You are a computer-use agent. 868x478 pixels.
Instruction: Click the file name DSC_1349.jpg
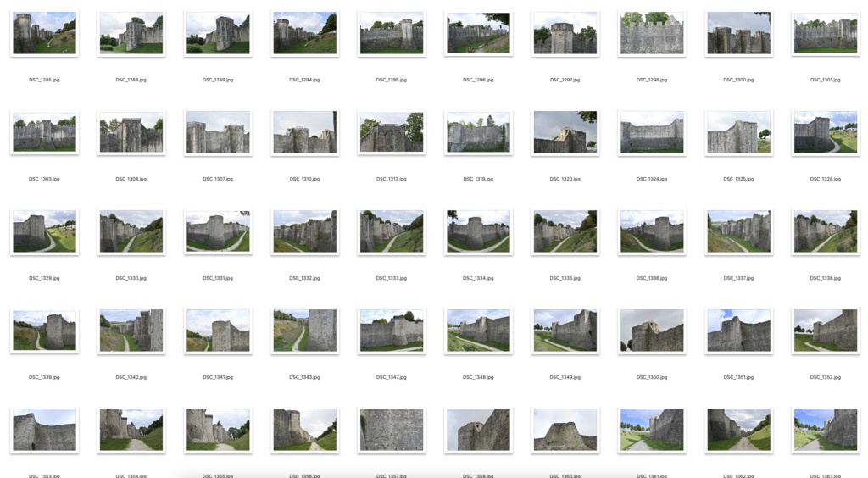tap(565, 377)
